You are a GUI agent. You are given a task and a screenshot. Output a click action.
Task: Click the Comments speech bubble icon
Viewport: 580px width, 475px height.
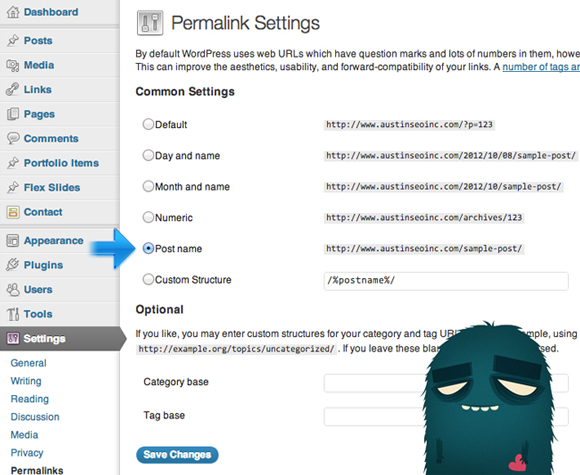pyautogui.click(x=13, y=138)
